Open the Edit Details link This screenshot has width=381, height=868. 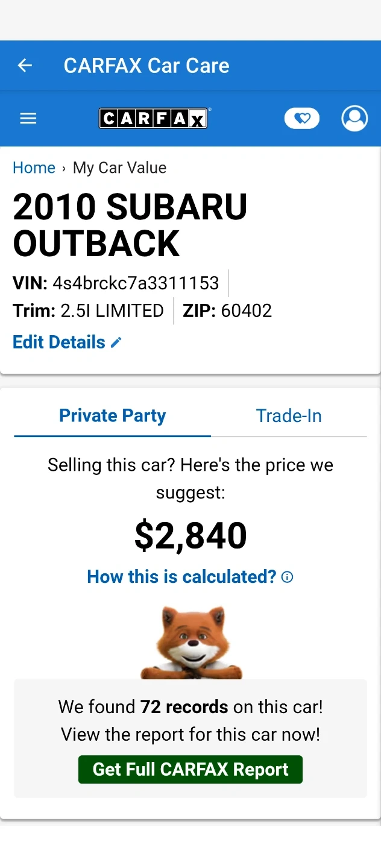coord(59,342)
